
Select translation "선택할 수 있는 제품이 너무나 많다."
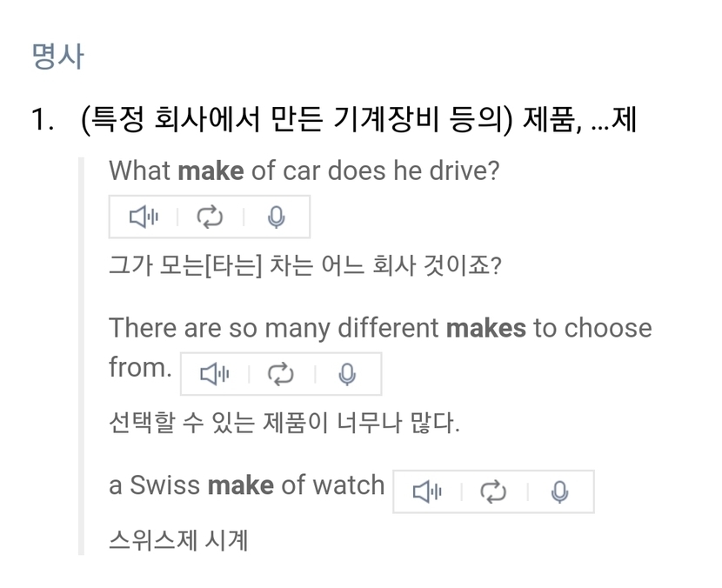(x=284, y=423)
